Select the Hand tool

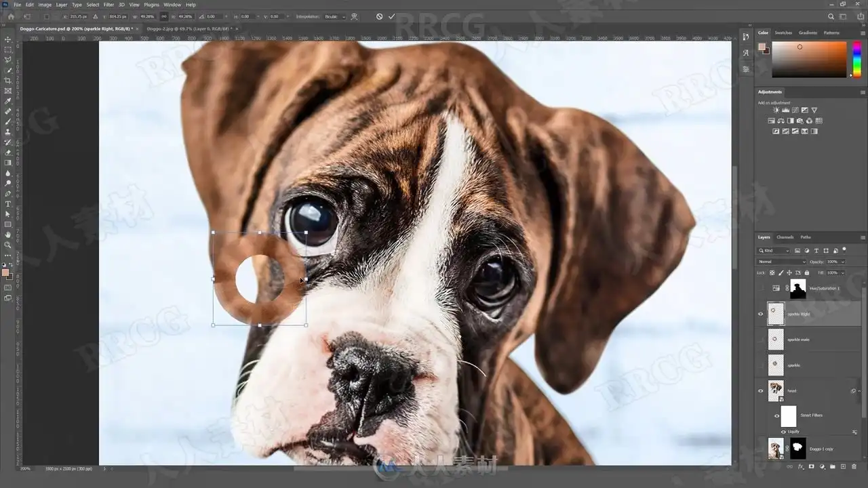tap(8, 235)
